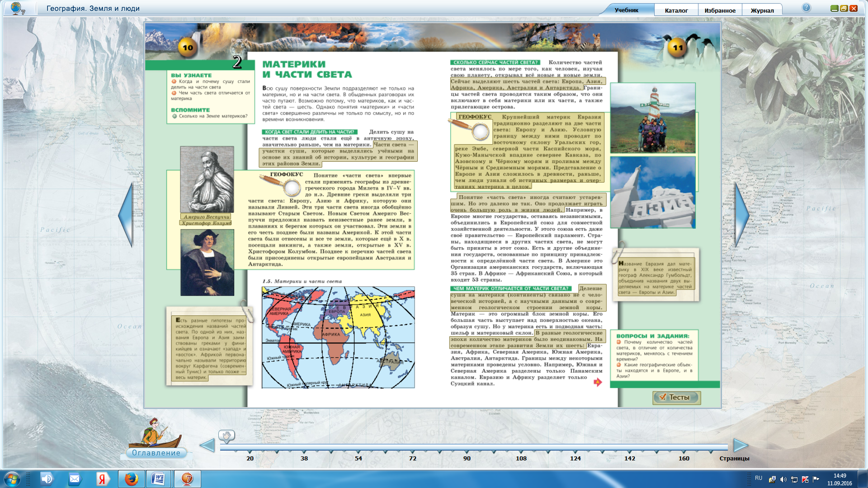Viewport: 868px width, 488px height.
Task: Jump to page 38 on the timeline
Action: pos(304,458)
